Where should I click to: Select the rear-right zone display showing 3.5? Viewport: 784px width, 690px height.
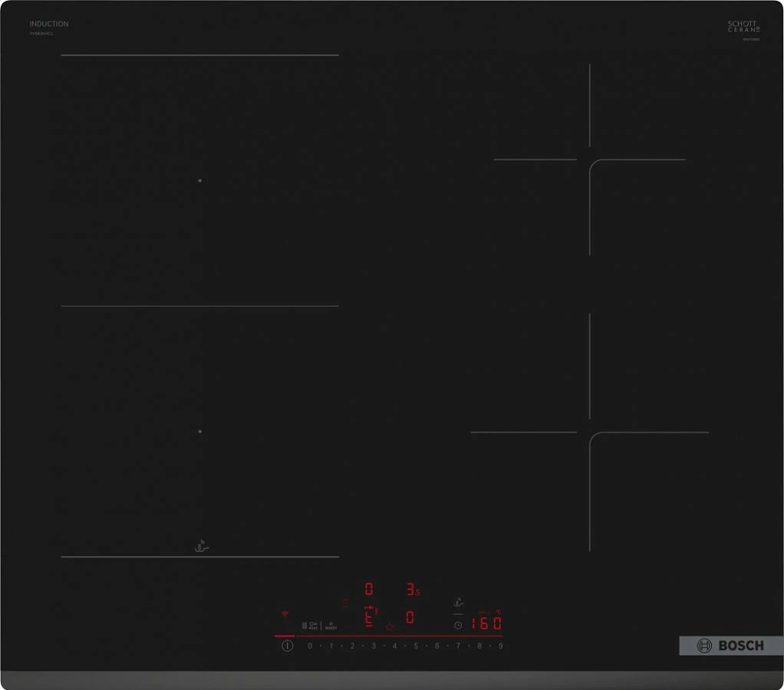pyautogui.click(x=413, y=590)
